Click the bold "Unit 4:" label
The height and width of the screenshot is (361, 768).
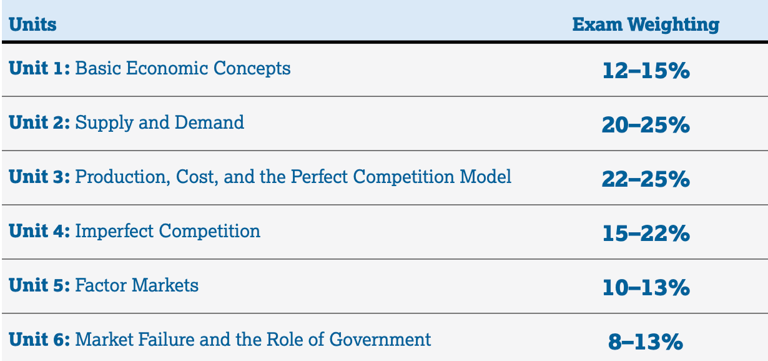tap(40, 230)
